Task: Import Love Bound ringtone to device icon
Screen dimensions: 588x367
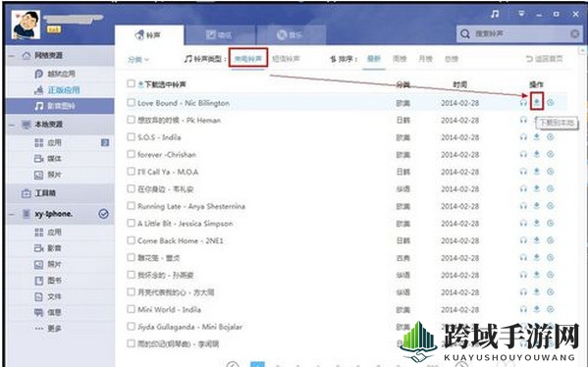Action: [x=550, y=103]
